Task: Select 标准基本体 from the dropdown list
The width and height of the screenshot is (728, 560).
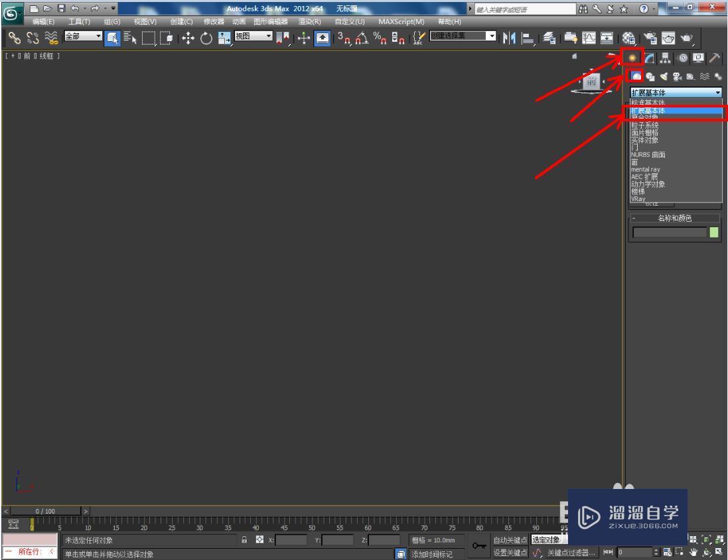Action: point(676,103)
